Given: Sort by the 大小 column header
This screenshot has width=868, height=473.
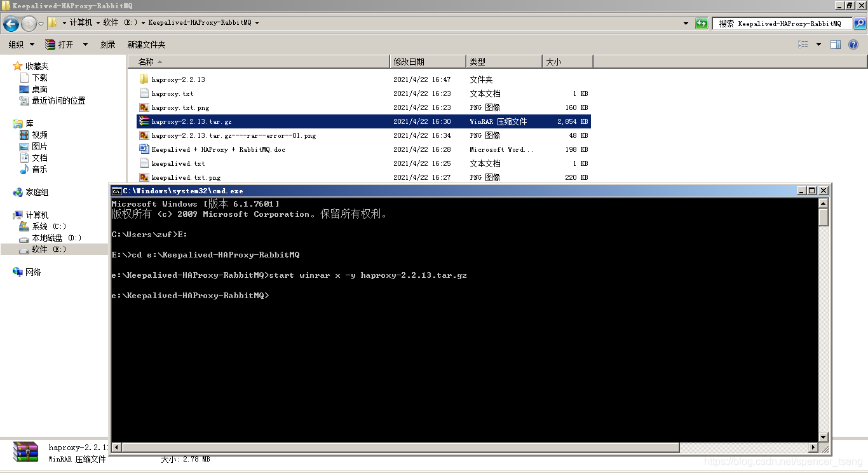Looking at the screenshot, I should (x=567, y=62).
